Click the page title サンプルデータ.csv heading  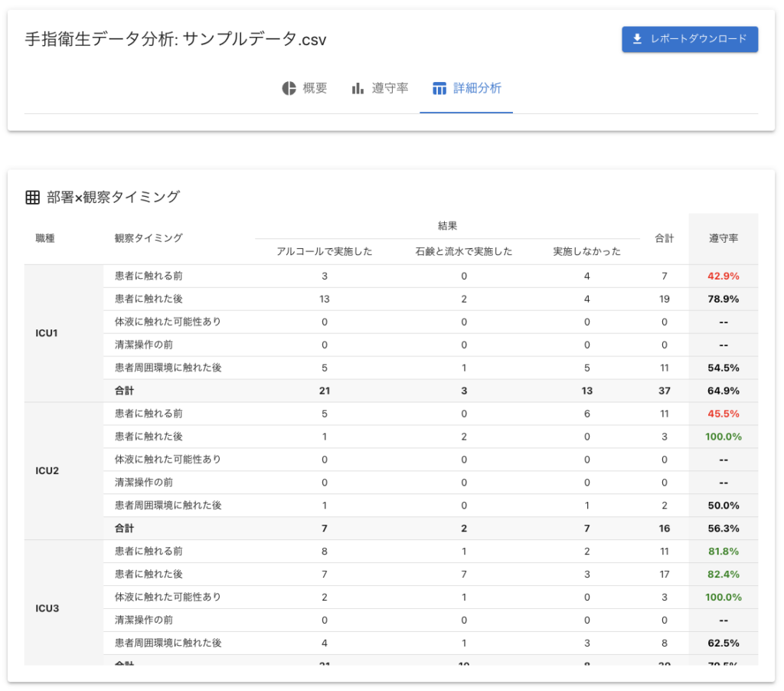pos(176,40)
